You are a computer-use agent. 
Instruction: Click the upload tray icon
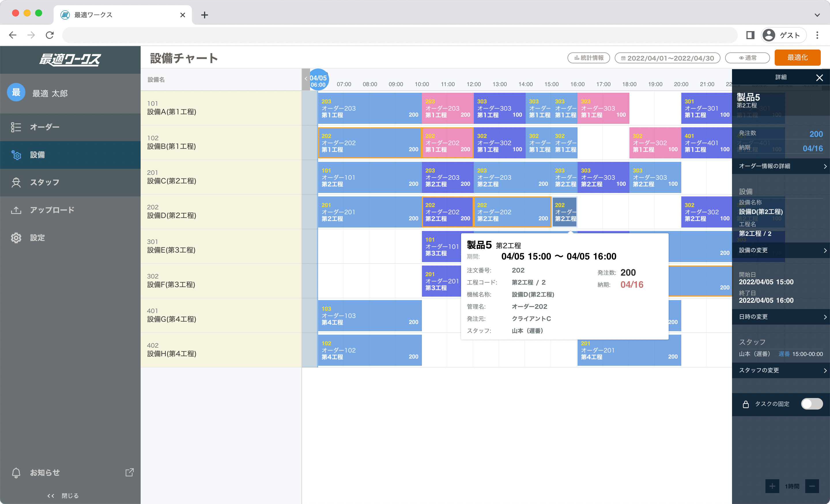coord(16,210)
